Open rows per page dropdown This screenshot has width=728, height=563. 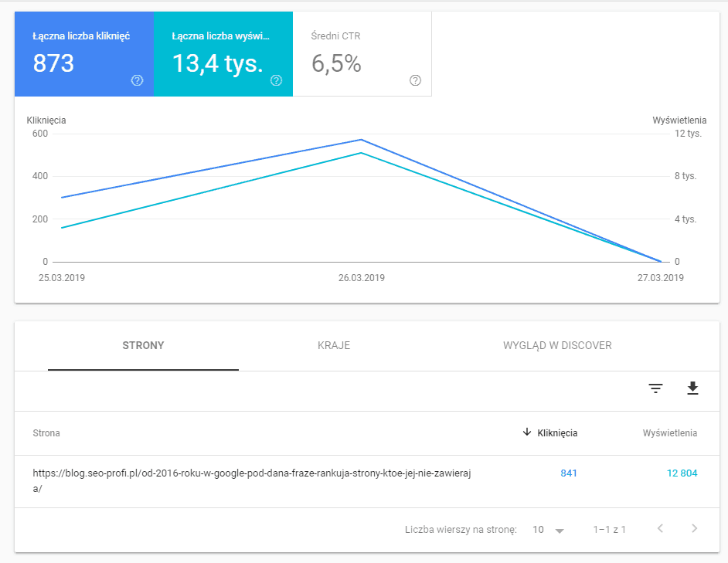(x=549, y=530)
